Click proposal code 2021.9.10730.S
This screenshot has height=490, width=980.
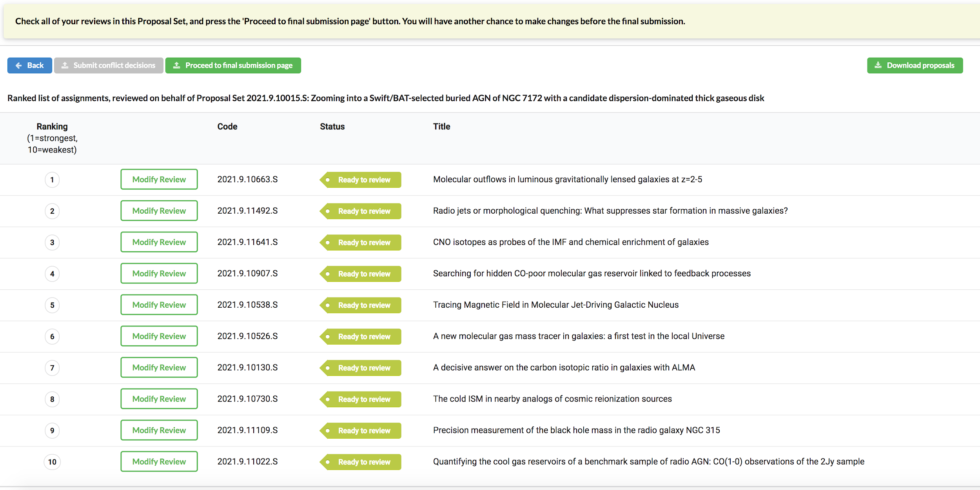point(247,399)
